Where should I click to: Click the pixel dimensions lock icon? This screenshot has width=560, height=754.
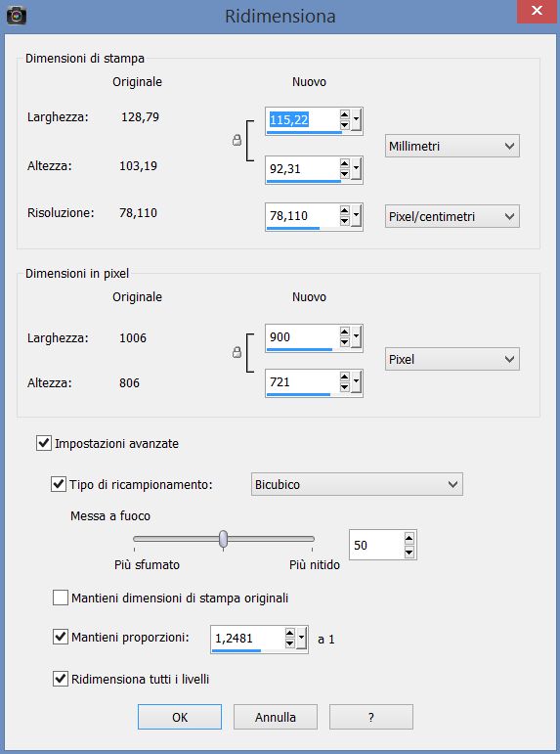click(x=237, y=352)
